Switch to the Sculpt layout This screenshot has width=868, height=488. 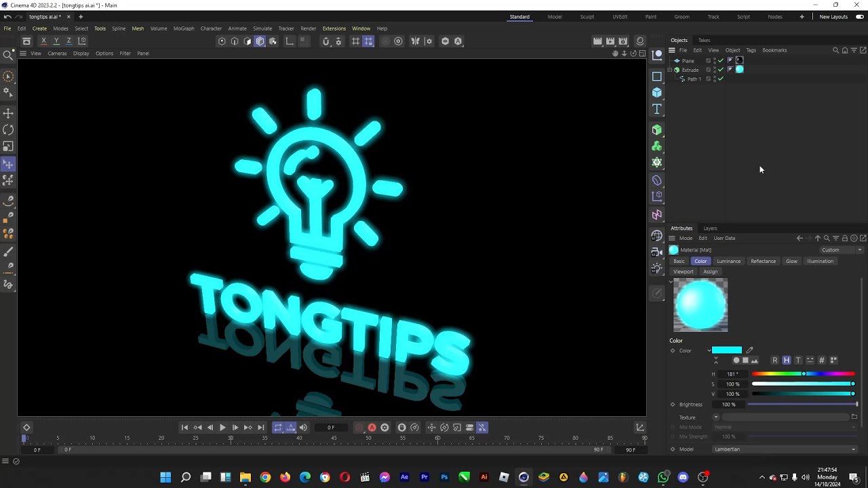[x=587, y=17]
